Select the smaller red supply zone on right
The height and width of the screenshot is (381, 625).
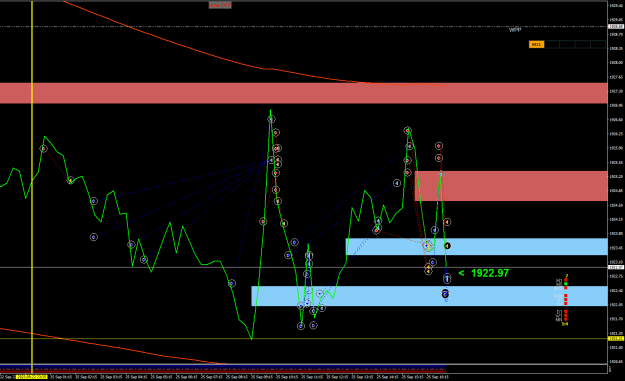click(x=511, y=186)
